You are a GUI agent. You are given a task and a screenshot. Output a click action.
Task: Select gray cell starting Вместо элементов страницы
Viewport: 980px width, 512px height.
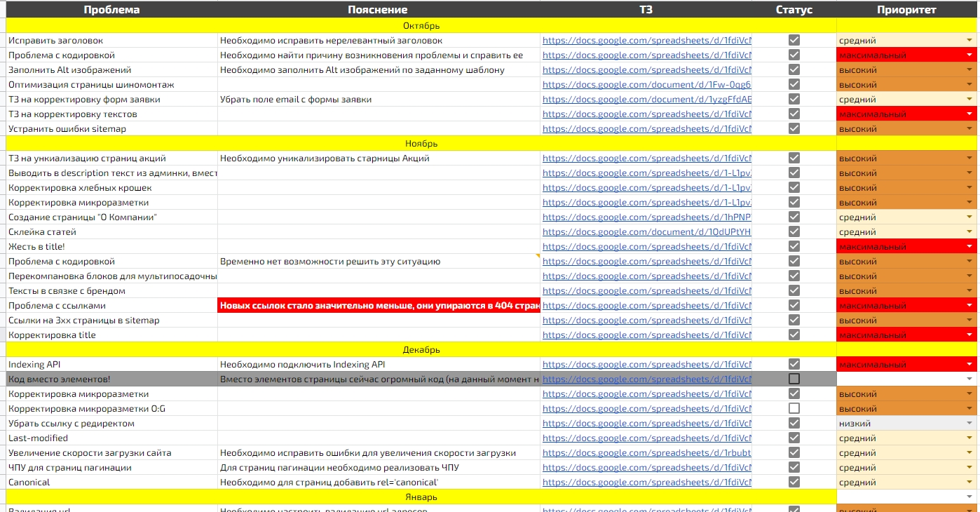pyautogui.click(x=379, y=379)
